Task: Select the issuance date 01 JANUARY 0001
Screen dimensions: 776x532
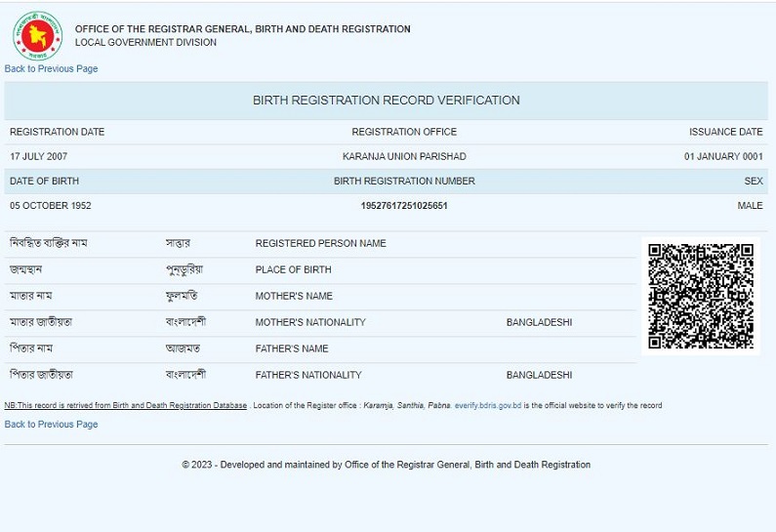Action: [x=723, y=156]
